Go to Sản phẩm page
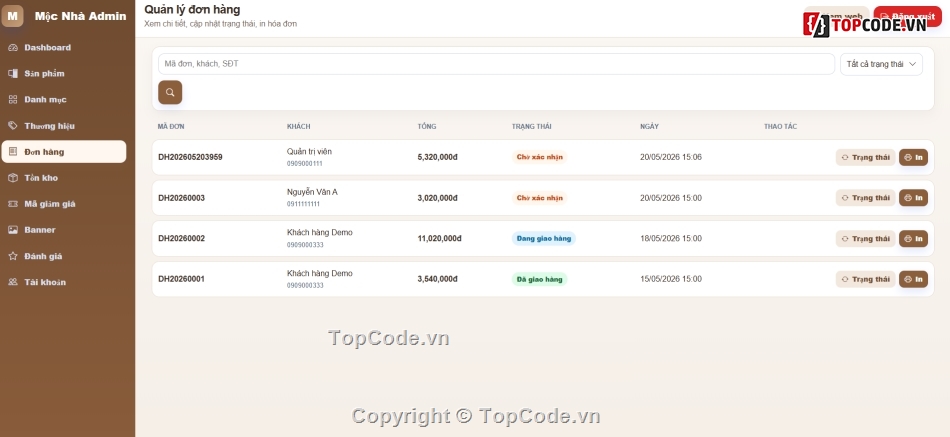Image resolution: width=950 pixels, height=437 pixels. click(x=64, y=73)
